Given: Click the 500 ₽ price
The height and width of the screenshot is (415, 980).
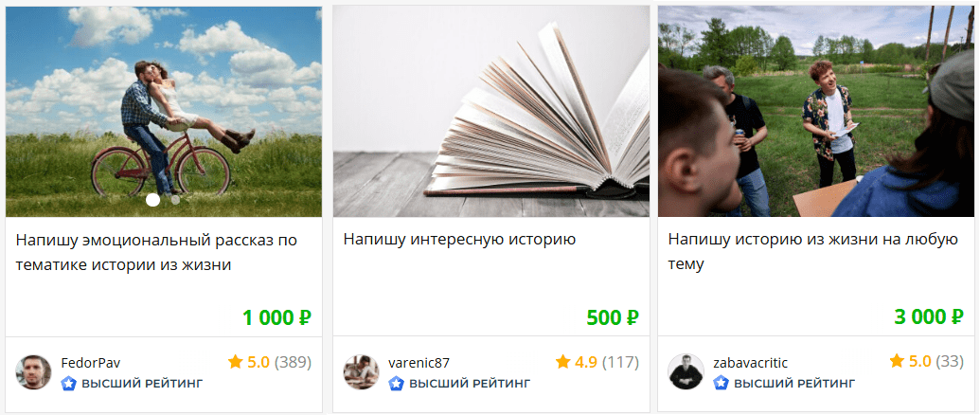Looking at the screenshot, I should 613,317.
